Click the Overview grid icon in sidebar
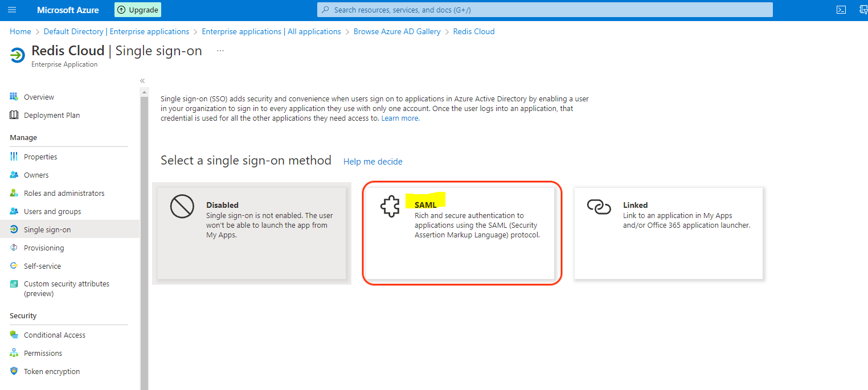Viewport: 868px width, 390px height. 14,97
